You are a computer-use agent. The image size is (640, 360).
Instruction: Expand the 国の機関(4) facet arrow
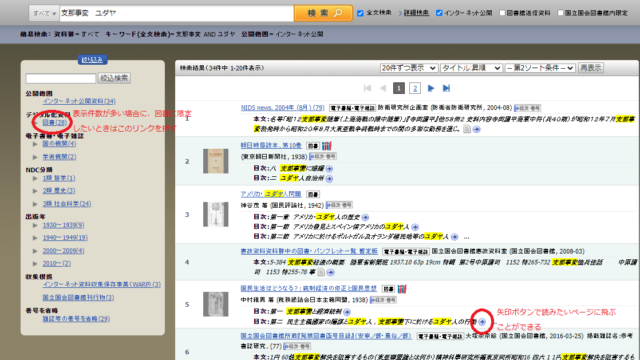click(35, 144)
